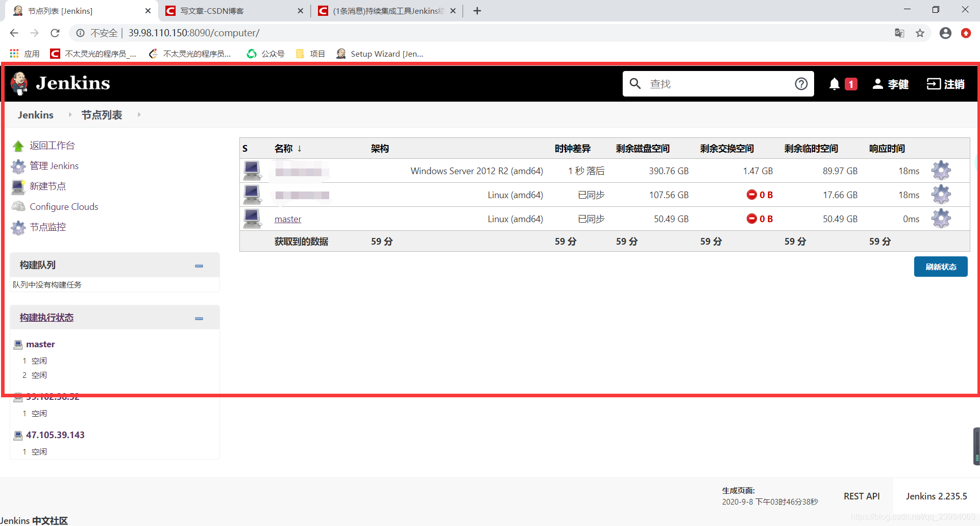Click the Jenkins 2.235.5 version link

(x=937, y=496)
